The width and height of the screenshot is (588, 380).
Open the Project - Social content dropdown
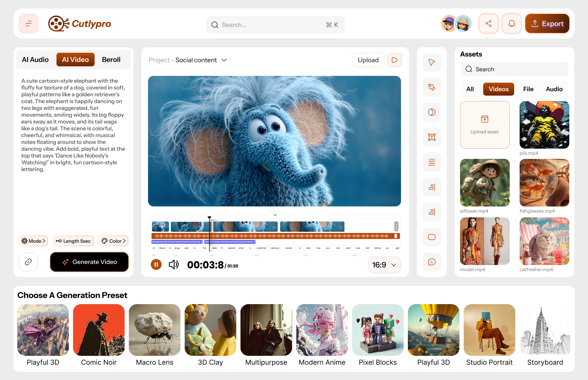coord(187,60)
